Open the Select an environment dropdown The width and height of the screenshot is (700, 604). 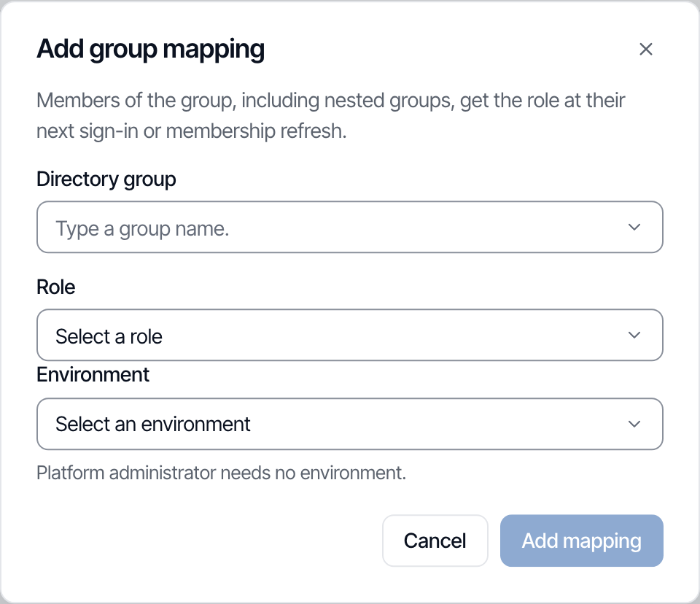[349, 424]
